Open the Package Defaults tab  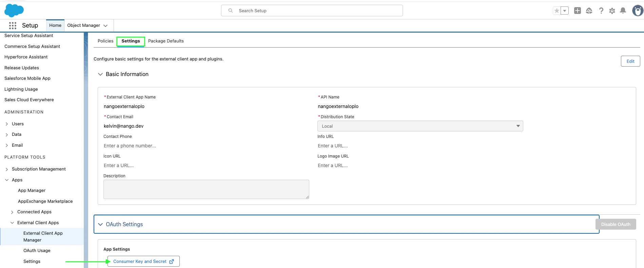pyautogui.click(x=166, y=41)
